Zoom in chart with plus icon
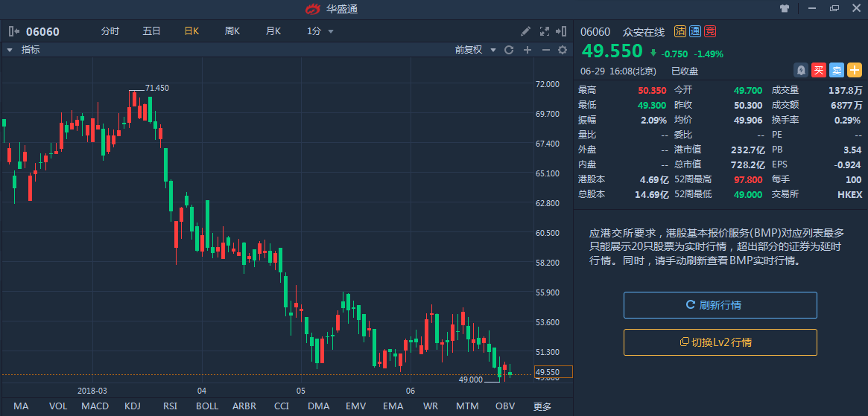868x416 pixels. click(528, 50)
